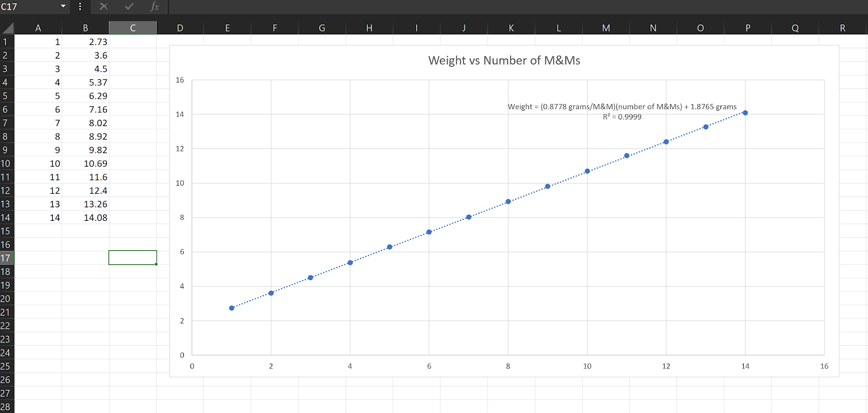
Task: Click cell B6 containing 7.16
Action: click(85, 110)
